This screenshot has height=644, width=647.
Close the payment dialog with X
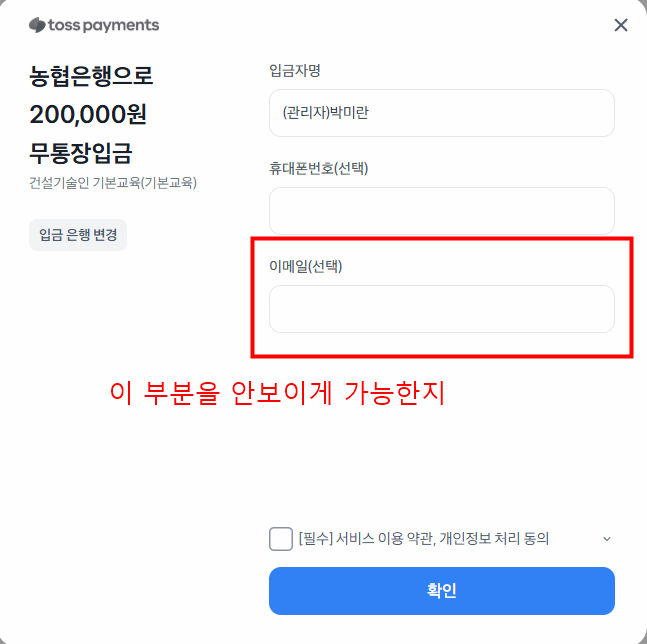click(621, 25)
